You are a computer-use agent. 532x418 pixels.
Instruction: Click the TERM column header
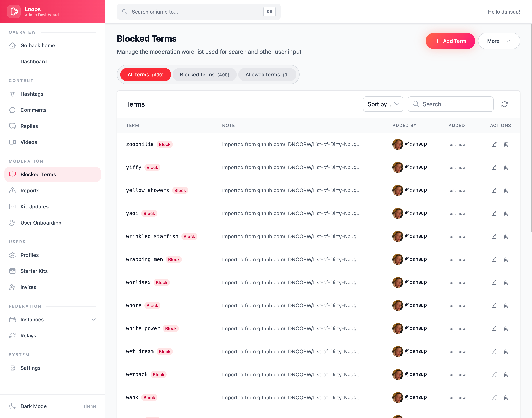(132, 126)
